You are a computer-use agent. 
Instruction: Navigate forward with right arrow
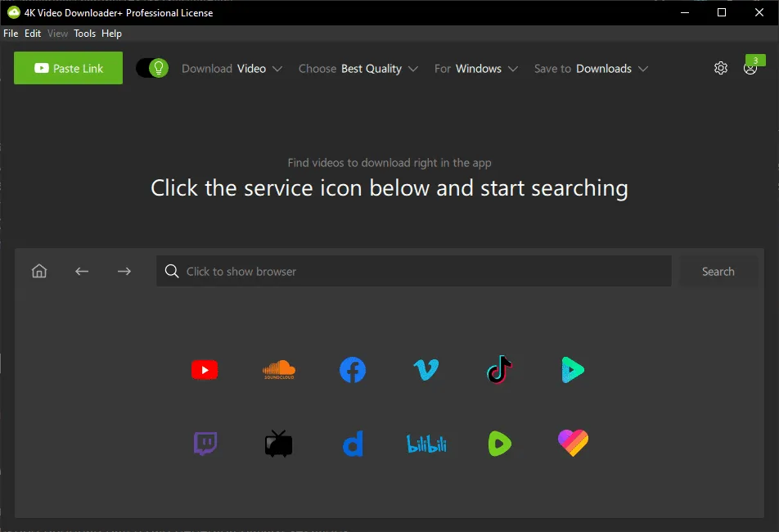click(x=124, y=271)
